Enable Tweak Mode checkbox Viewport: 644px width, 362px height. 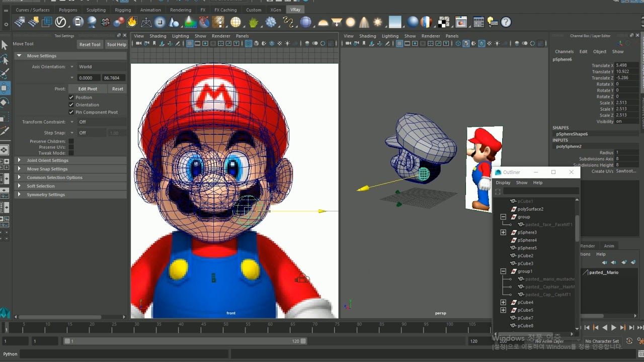[x=71, y=153]
